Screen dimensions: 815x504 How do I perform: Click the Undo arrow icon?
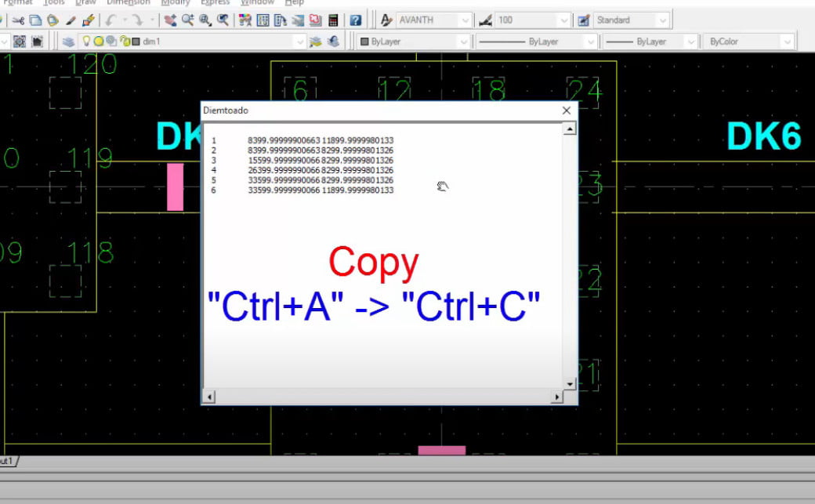point(110,20)
